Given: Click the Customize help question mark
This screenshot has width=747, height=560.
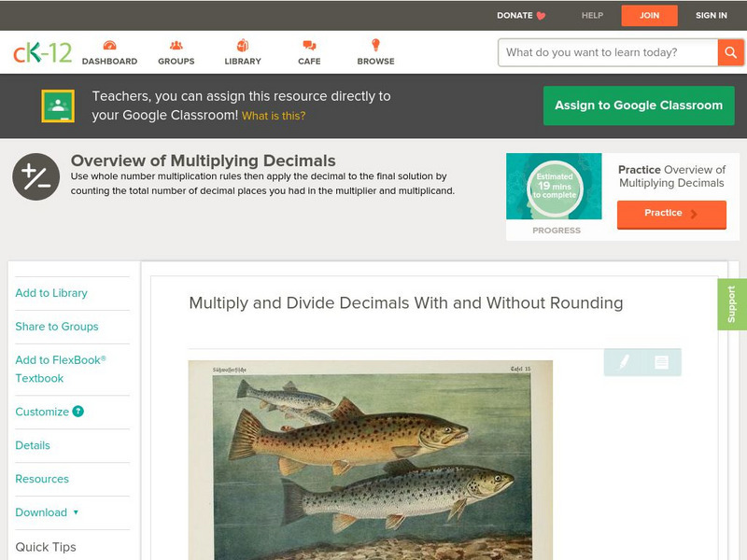Looking at the screenshot, I should click(x=78, y=412).
